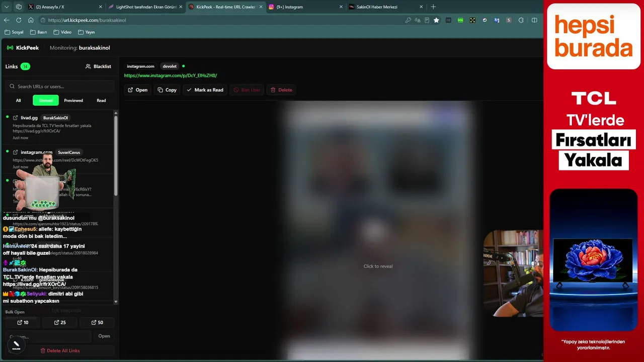Viewport: 644px width, 362px height.
Task: Open a new browser tab
Action: click(433, 7)
